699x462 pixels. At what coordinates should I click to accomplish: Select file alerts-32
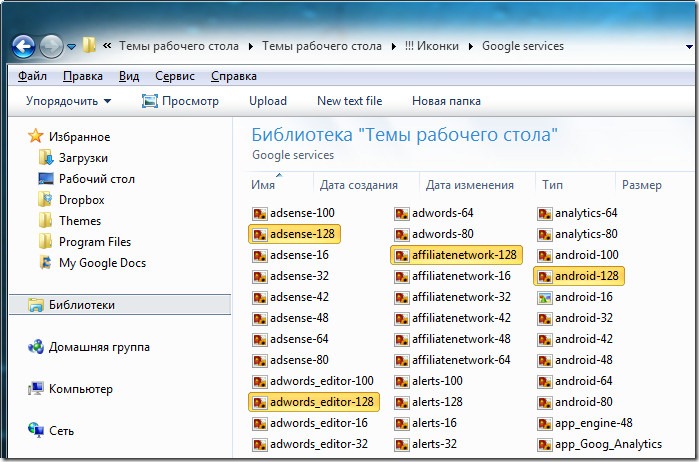(426, 444)
